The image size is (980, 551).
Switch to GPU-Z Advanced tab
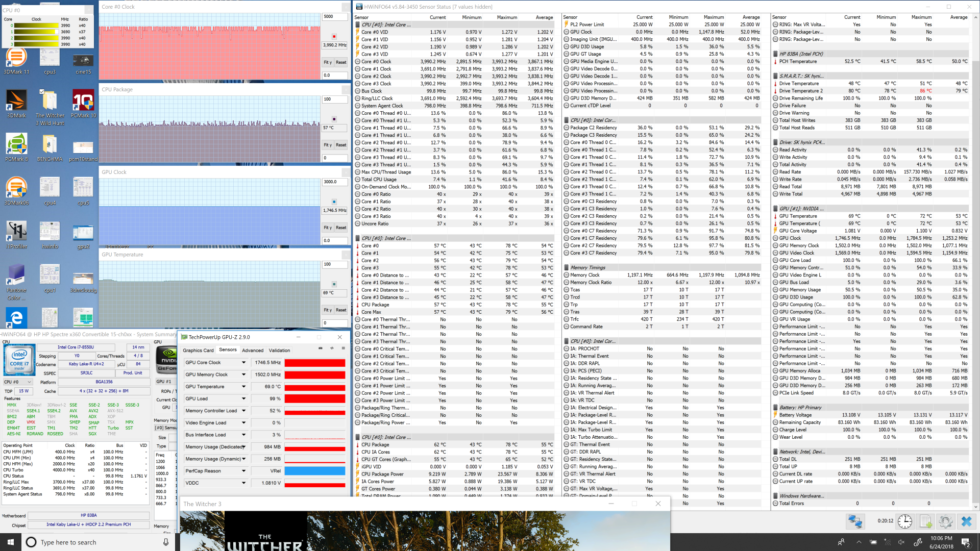[253, 350]
